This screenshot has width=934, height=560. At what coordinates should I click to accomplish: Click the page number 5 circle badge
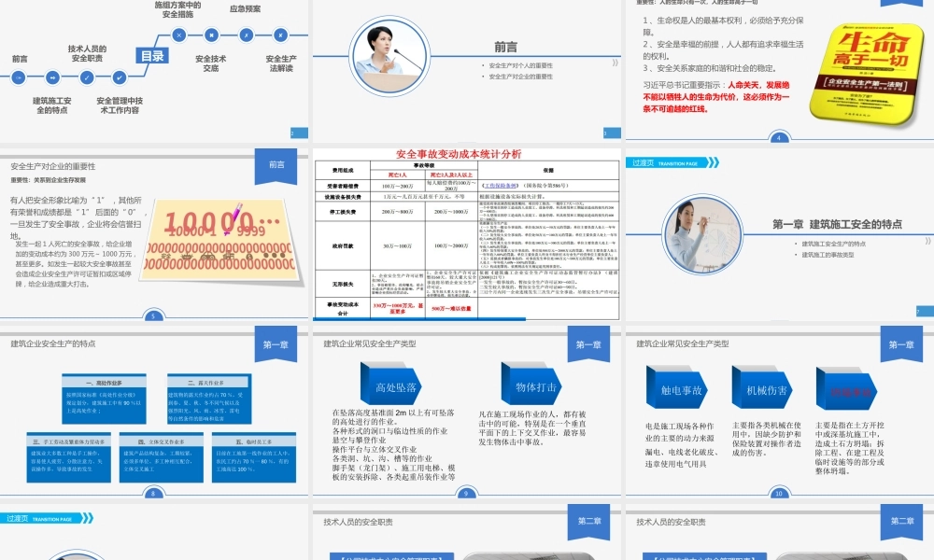153,315
